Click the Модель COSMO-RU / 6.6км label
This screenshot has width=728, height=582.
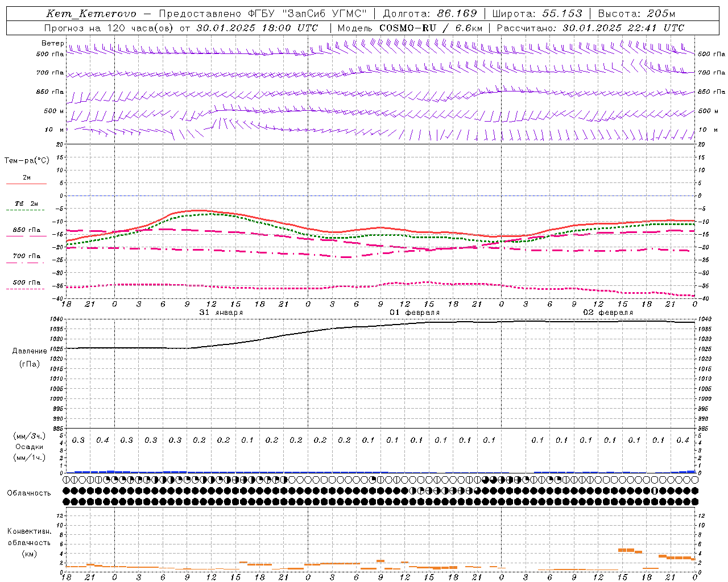coord(410,28)
